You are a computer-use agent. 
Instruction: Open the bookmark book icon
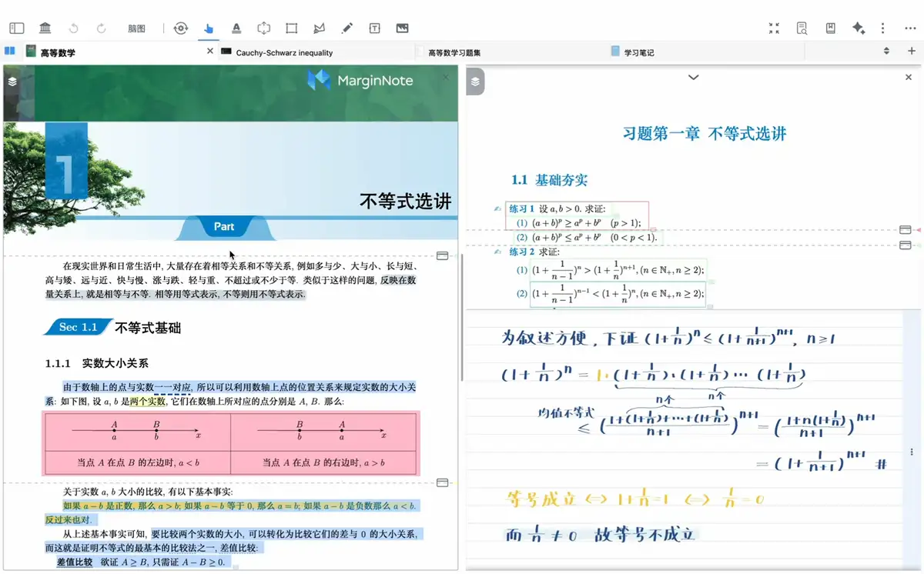[x=830, y=28]
